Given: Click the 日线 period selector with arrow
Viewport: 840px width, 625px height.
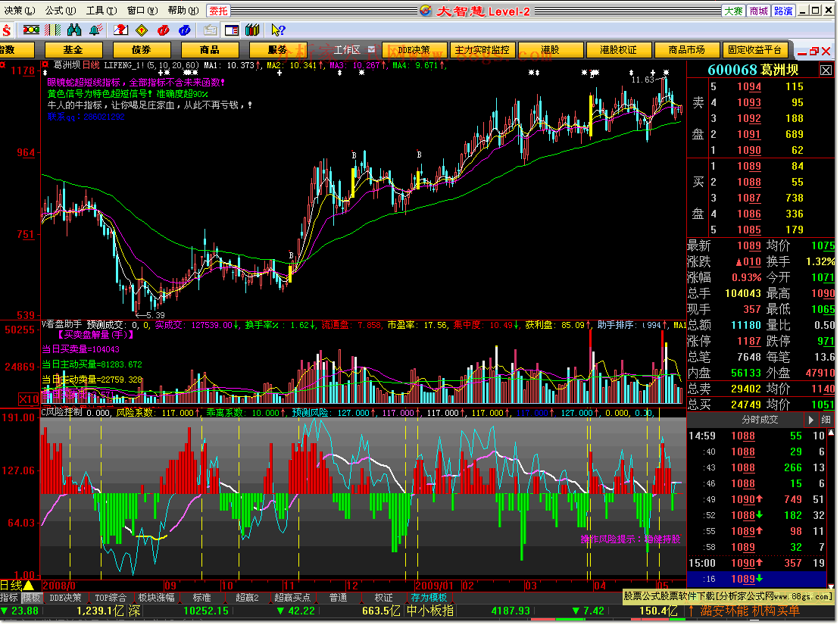Looking at the screenshot, I should click(17, 586).
